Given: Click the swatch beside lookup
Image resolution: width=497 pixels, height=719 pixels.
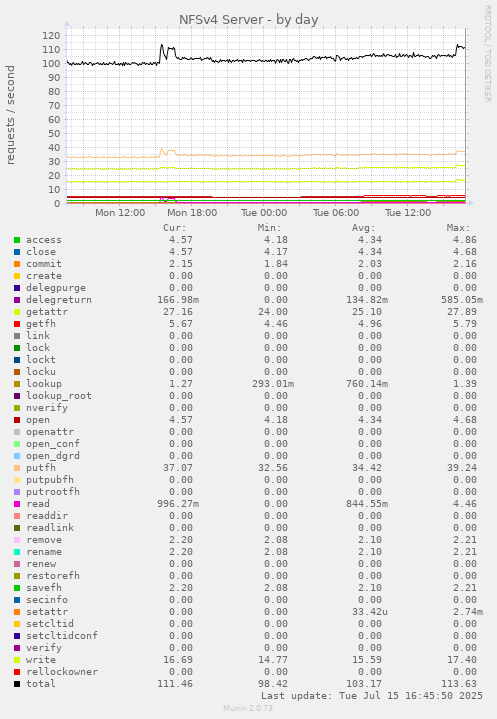Looking at the screenshot, I should 17,384.
